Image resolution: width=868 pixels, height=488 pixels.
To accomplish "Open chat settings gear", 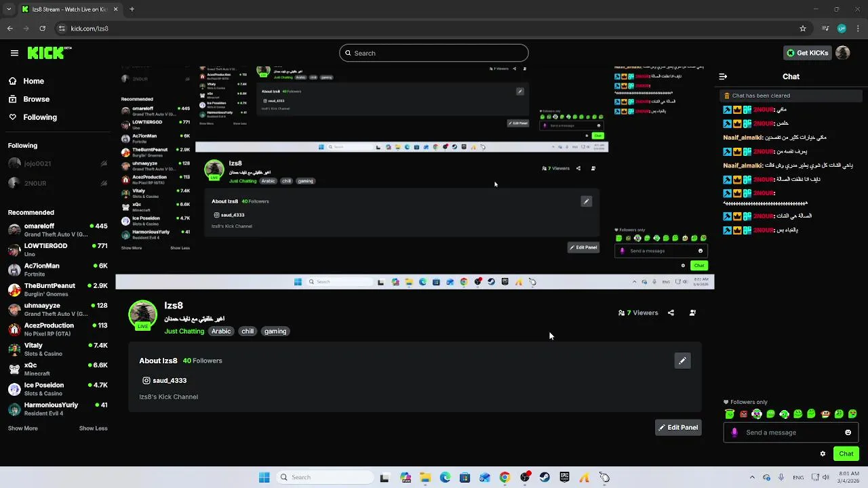I will (x=823, y=454).
